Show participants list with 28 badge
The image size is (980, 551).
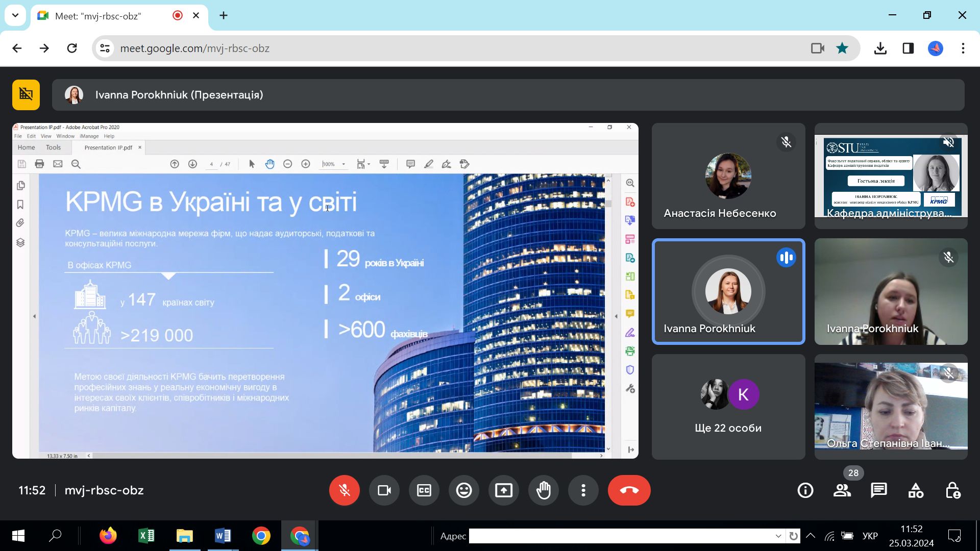(x=842, y=490)
